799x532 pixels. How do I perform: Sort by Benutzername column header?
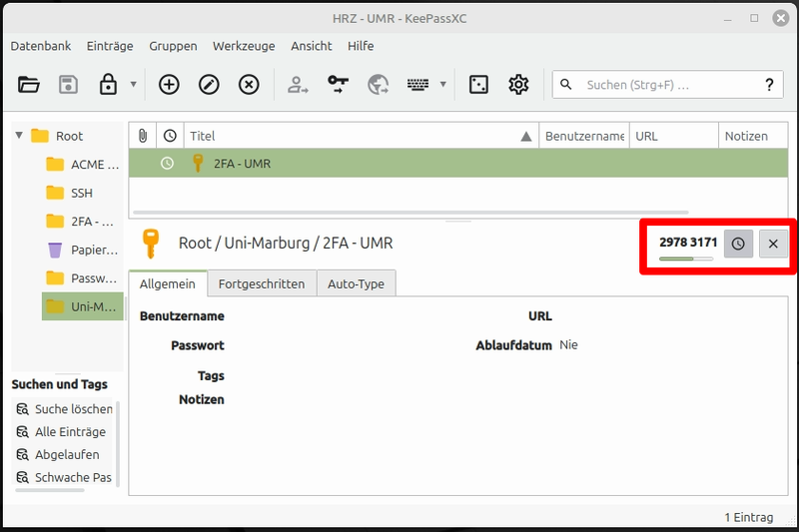pyautogui.click(x=584, y=136)
